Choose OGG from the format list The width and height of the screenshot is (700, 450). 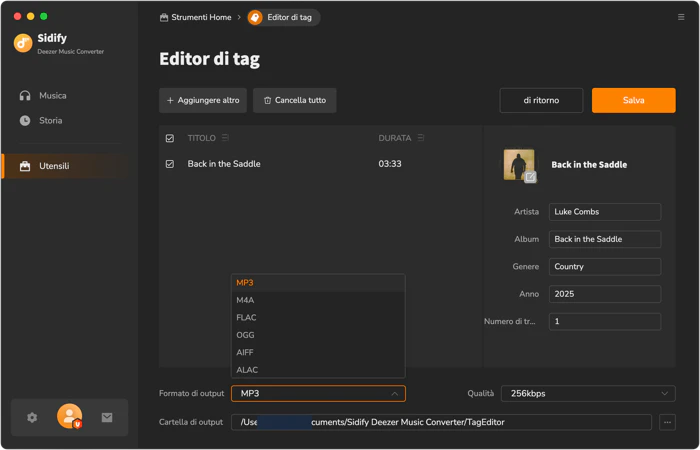[318, 335]
